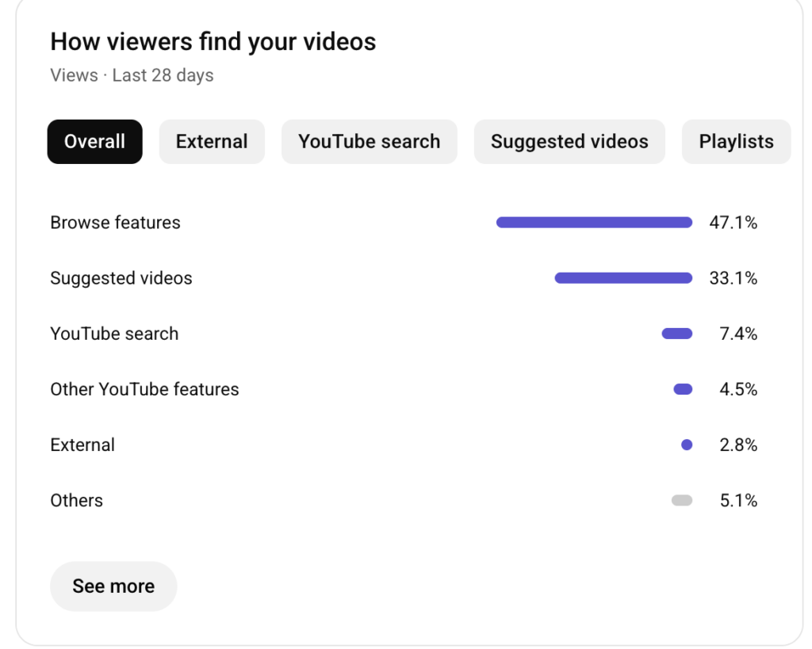Viewport: 812px width, 649px height.
Task: Click the 47.1% value
Action: click(733, 223)
